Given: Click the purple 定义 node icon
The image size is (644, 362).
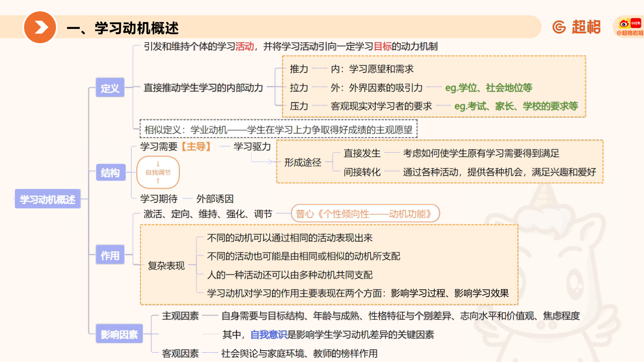Looking at the screenshot, I should [x=110, y=88].
